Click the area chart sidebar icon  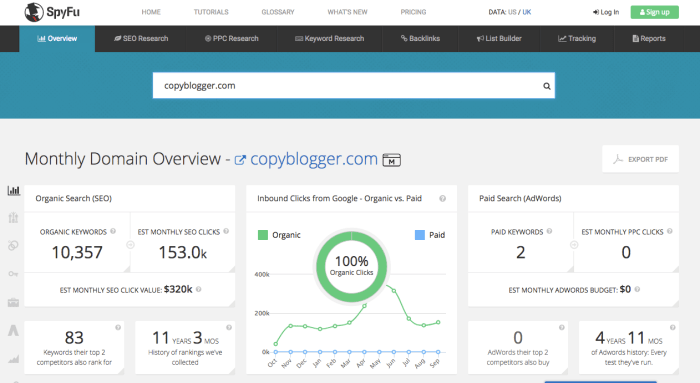click(13, 358)
